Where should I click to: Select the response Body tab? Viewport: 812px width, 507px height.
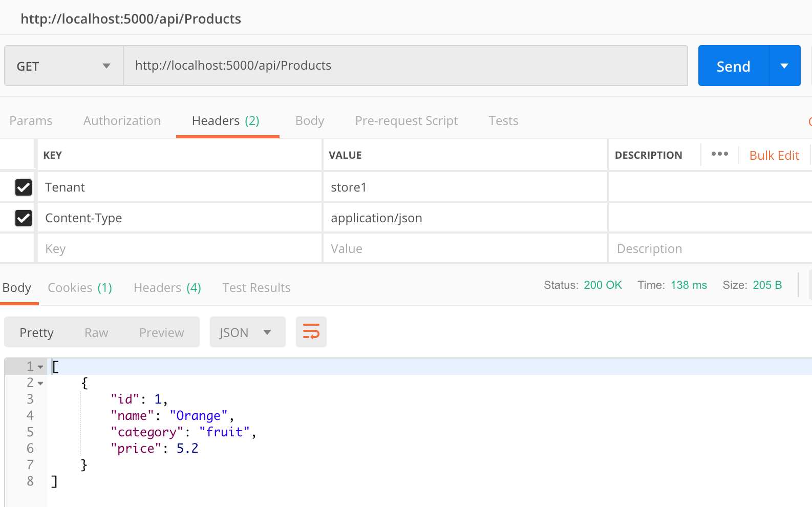pyautogui.click(x=17, y=288)
